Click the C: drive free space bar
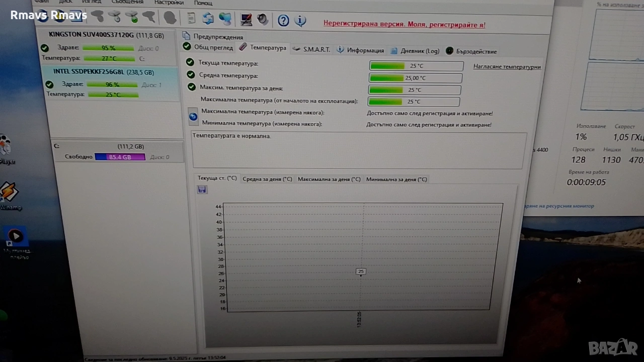 (x=120, y=157)
